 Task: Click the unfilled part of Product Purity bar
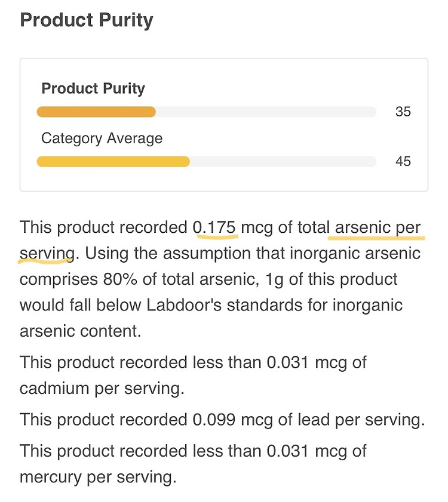266,112
